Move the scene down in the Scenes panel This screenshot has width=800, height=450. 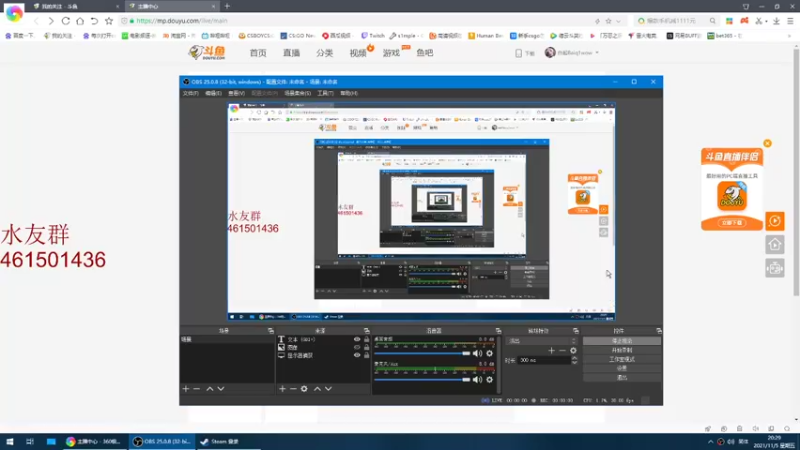[221, 389]
